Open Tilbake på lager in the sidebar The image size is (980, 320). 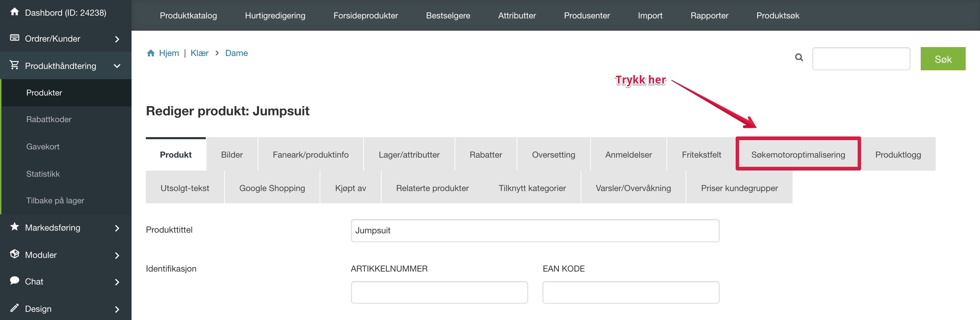55,201
